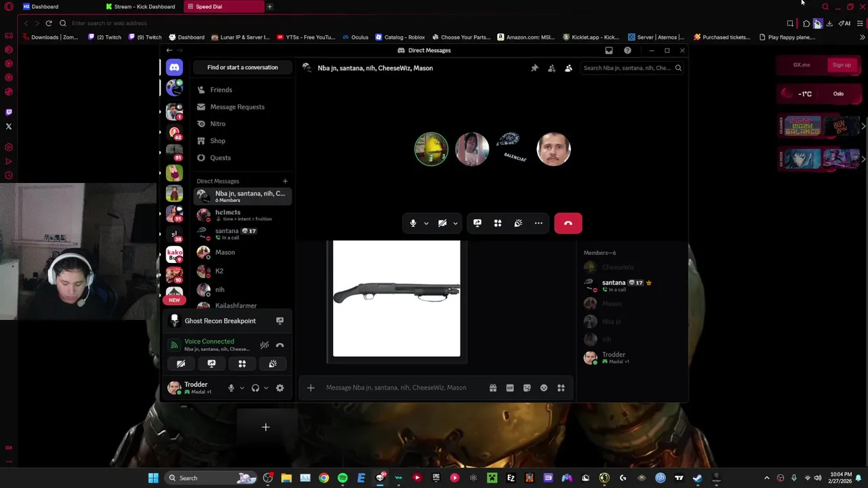Viewport: 868px width, 488px height.
Task: Select santana in Members list
Action: point(631,285)
